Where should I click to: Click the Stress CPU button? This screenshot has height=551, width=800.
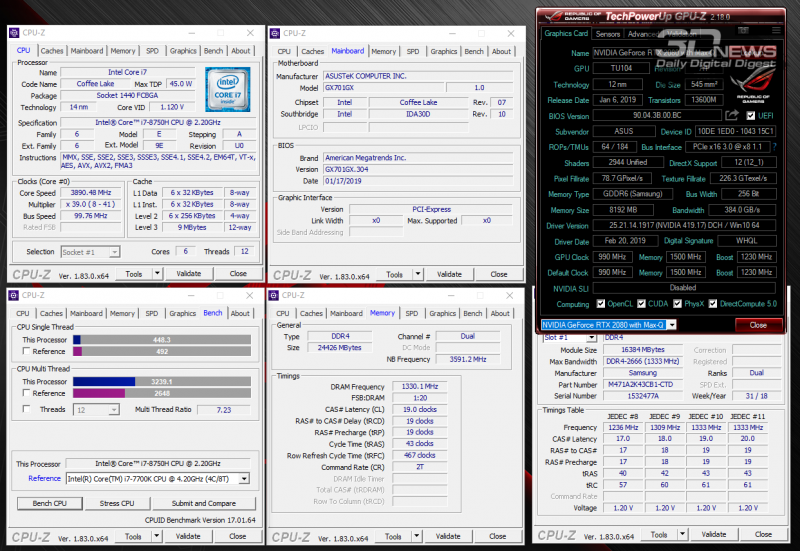tap(117, 503)
